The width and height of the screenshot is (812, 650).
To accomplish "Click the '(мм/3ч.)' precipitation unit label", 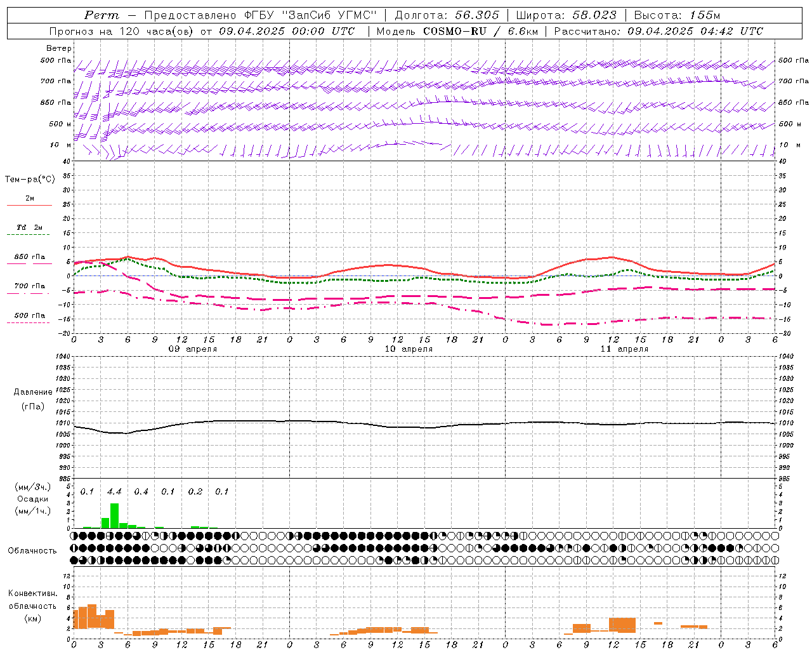I will [x=33, y=487].
